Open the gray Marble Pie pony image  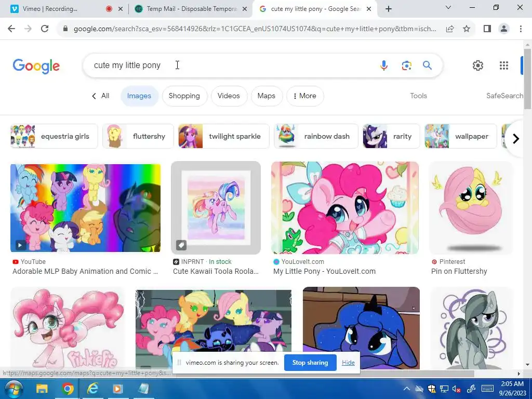pyautogui.click(x=471, y=328)
